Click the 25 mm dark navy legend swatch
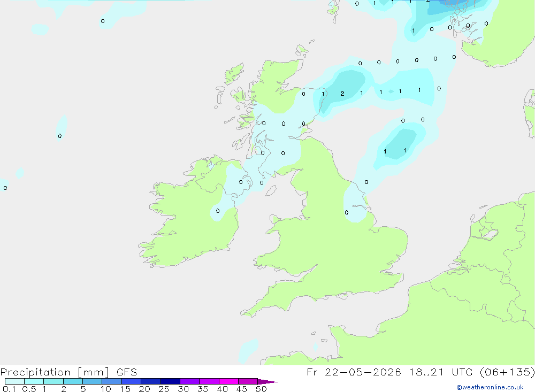The image size is (535, 392). coord(170,381)
